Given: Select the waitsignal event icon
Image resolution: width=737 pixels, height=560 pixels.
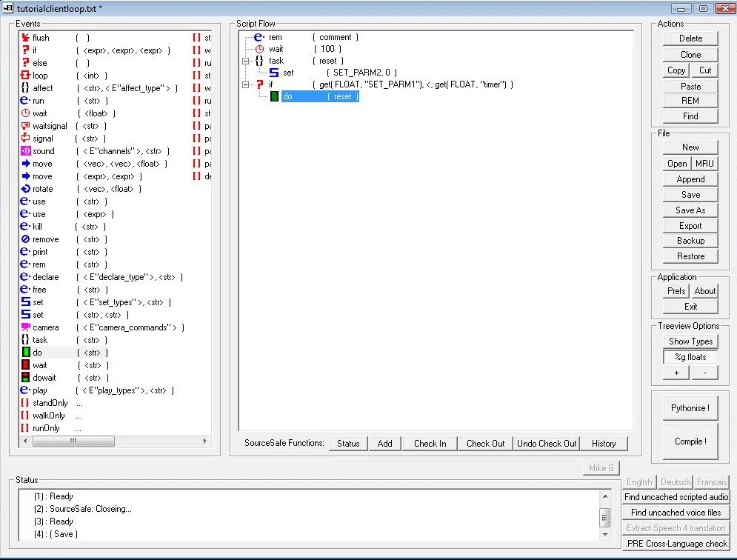Looking at the screenshot, I should pos(25,126).
